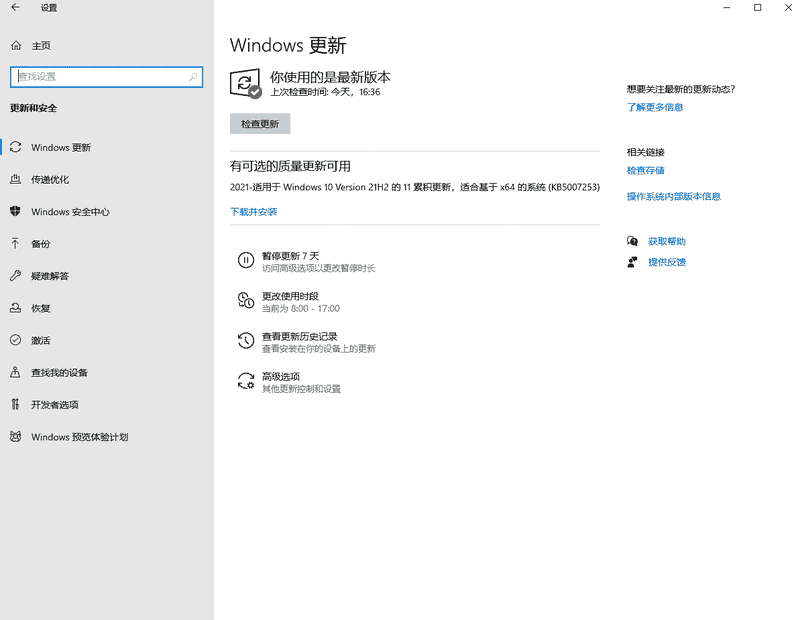The height and width of the screenshot is (620, 800).
Task: Click the clock icon for 更改使用时段
Action: click(246, 300)
